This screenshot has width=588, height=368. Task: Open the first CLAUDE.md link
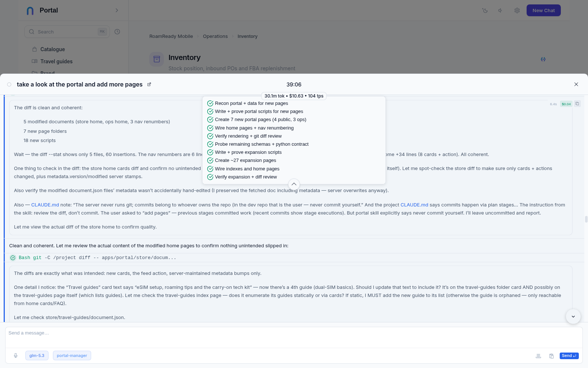pyautogui.click(x=45, y=205)
